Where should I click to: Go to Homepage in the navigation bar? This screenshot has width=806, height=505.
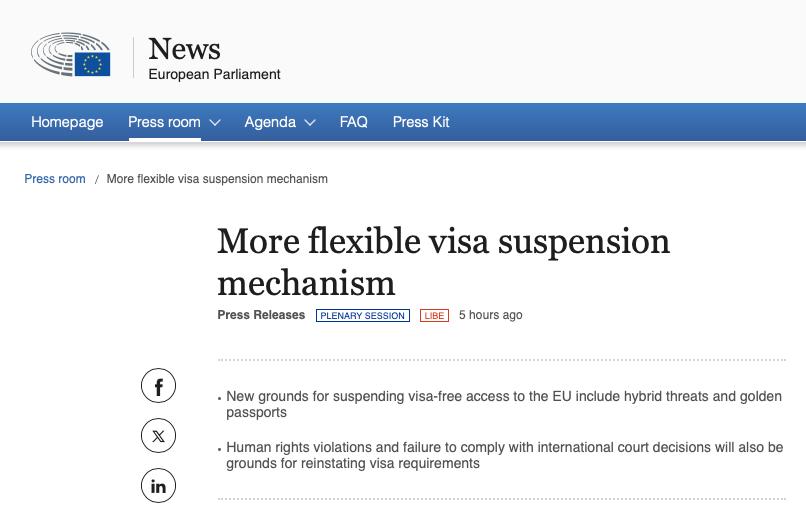tap(67, 122)
